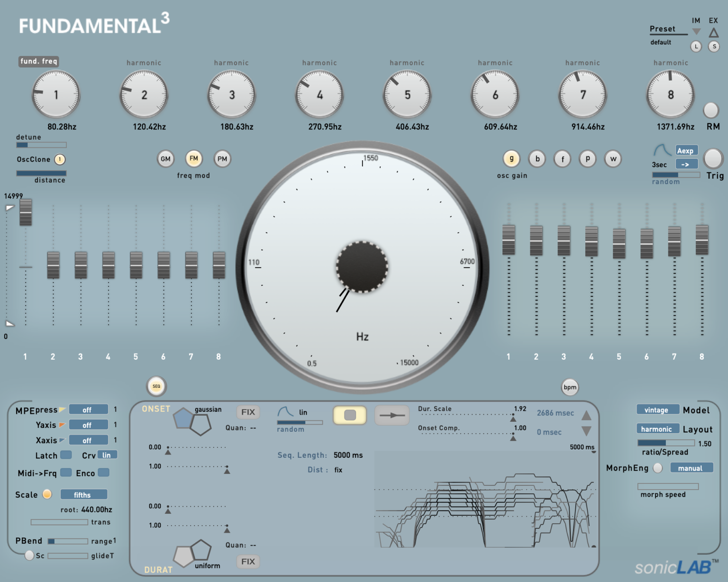Open the MPEpress 'off' assignment dropdown
The width and height of the screenshot is (728, 582).
tap(89, 409)
